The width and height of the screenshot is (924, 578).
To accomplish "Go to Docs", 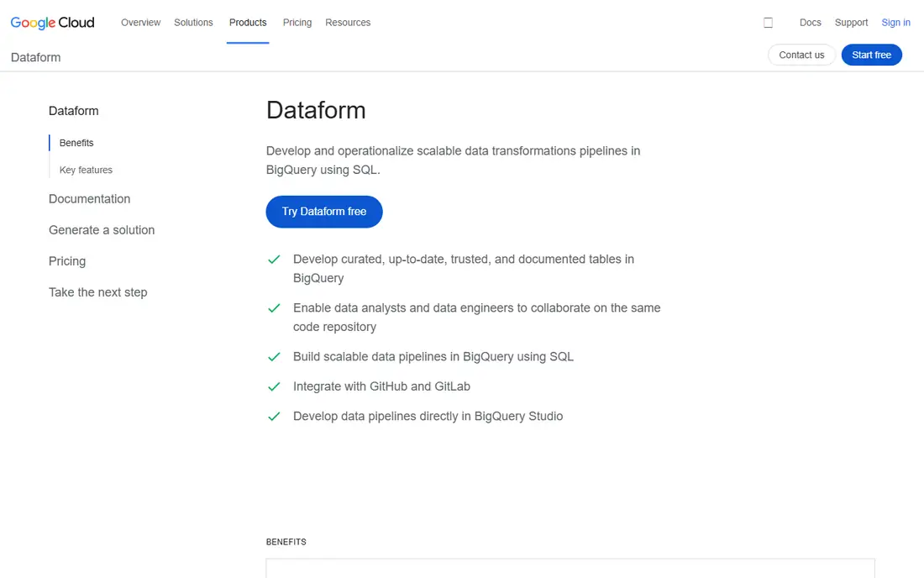I will pyautogui.click(x=811, y=23).
